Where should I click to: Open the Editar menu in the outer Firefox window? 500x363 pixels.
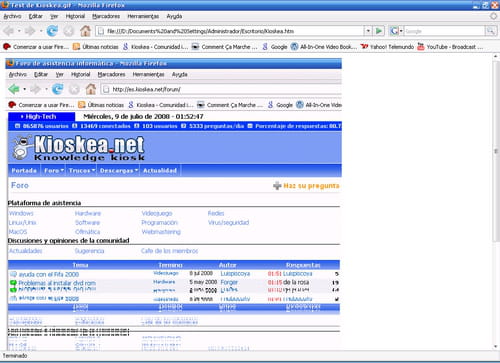(35, 16)
